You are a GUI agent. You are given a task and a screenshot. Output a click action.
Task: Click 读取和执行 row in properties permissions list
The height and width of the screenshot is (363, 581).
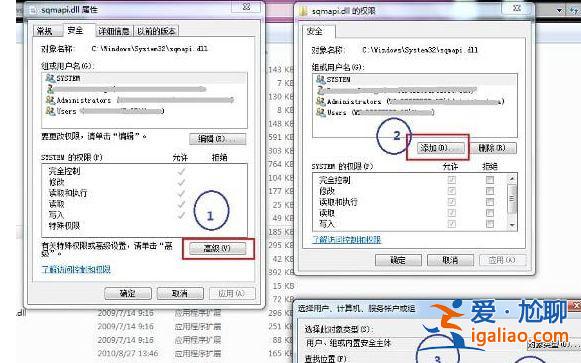click(145, 193)
